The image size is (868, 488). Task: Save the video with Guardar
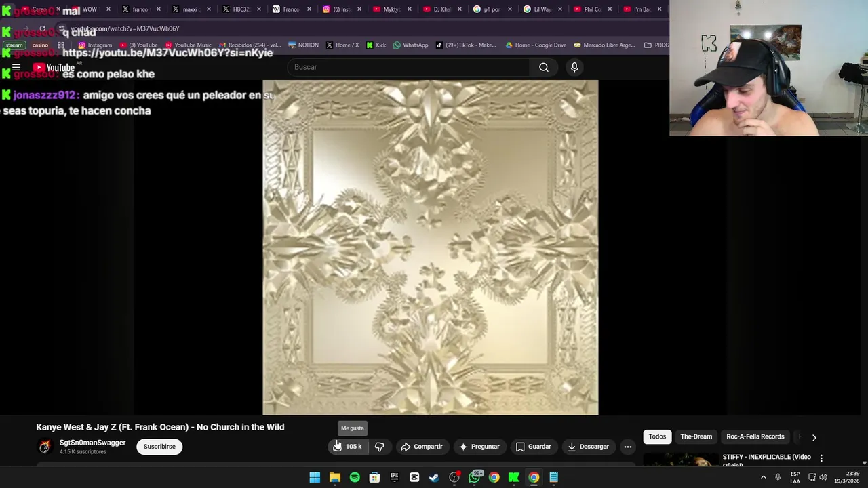click(x=533, y=447)
